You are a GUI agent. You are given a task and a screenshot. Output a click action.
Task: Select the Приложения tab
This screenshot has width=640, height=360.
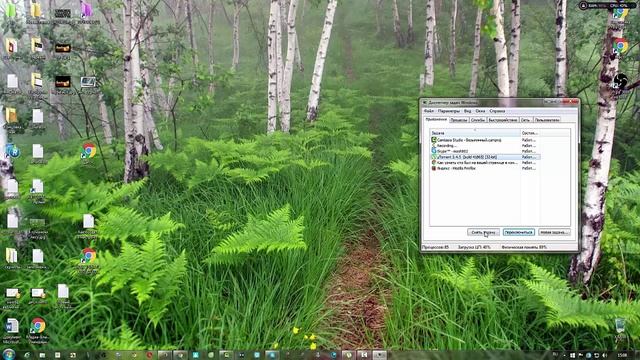[436, 120]
